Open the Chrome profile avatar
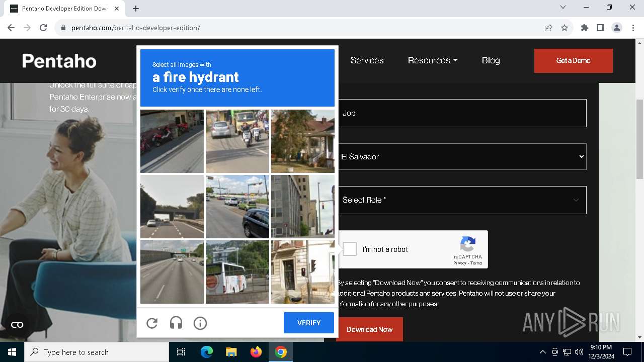The image size is (644, 362). point(617,28)
